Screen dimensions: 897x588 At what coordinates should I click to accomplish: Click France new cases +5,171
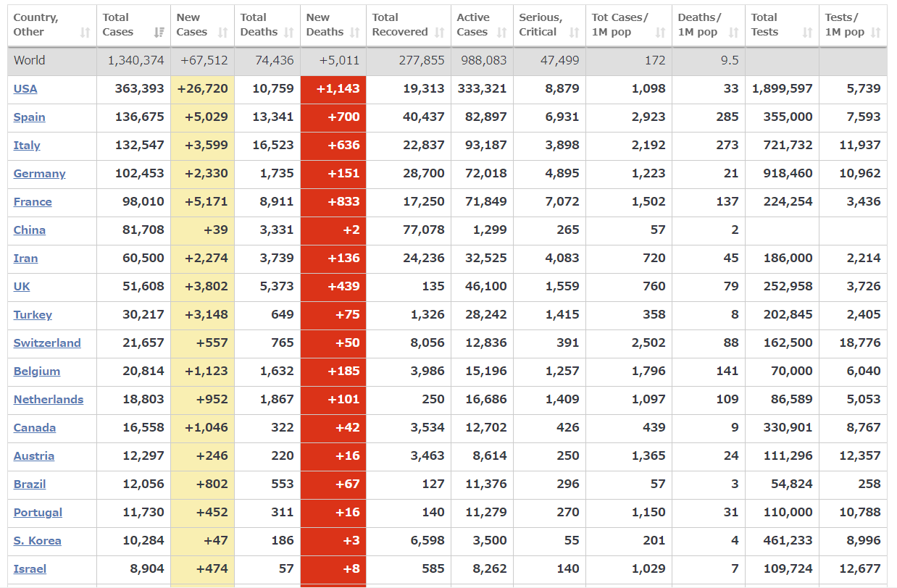[206, 202]
